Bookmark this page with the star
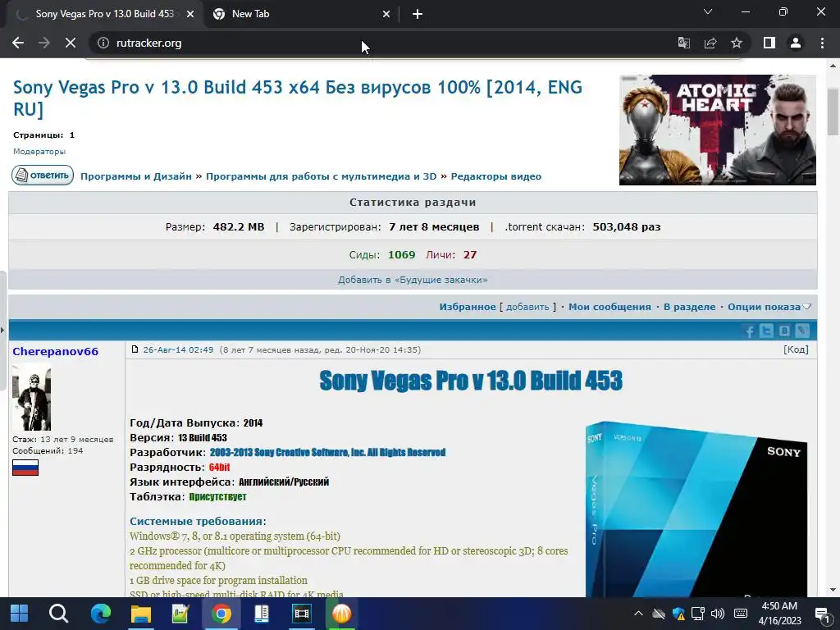The height and width of the screenshot is (630, 840). 737,43
